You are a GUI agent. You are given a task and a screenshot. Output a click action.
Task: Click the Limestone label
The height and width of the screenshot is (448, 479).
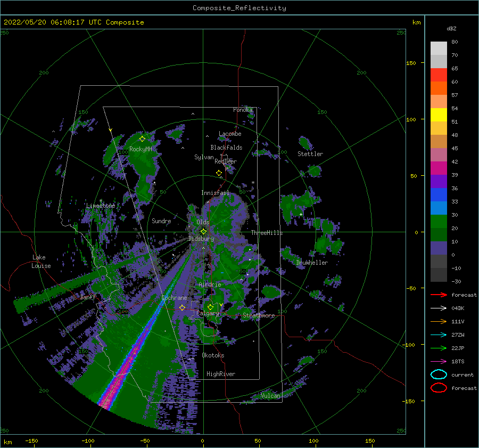[101, 206]
